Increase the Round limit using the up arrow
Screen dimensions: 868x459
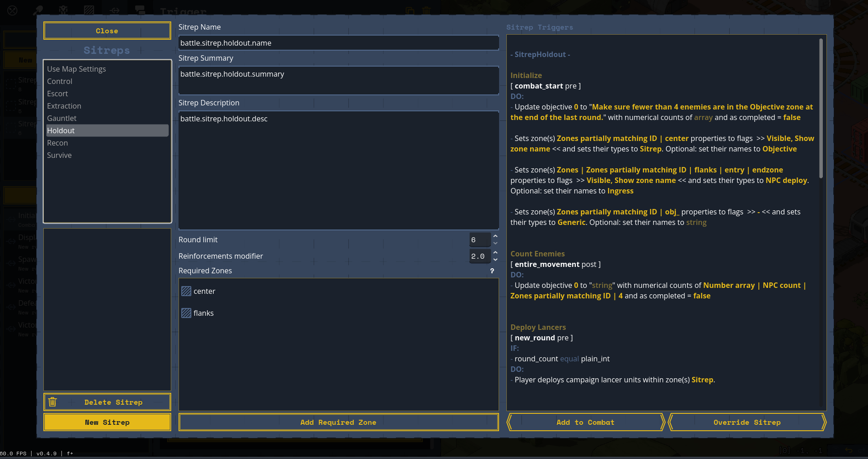495,237
